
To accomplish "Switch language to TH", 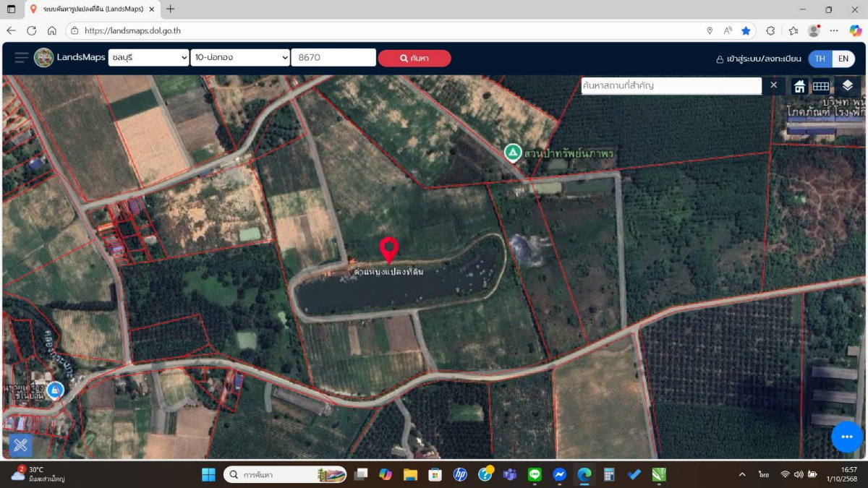I will click(x=820, y=59).
